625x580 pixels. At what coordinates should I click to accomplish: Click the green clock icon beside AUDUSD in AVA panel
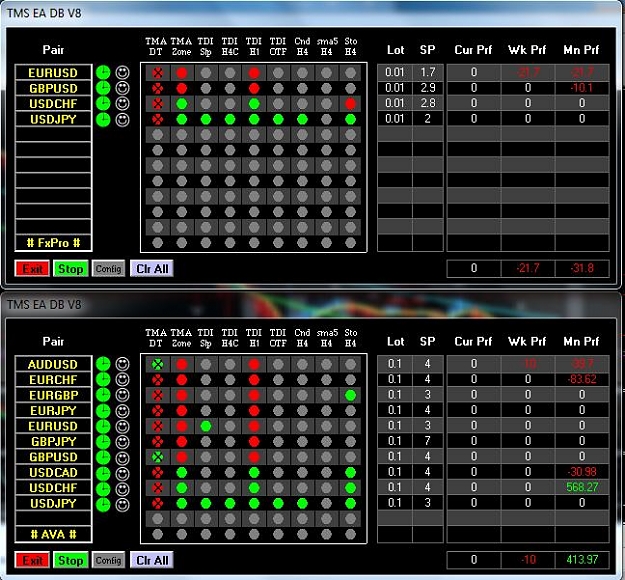click(103, 364)
